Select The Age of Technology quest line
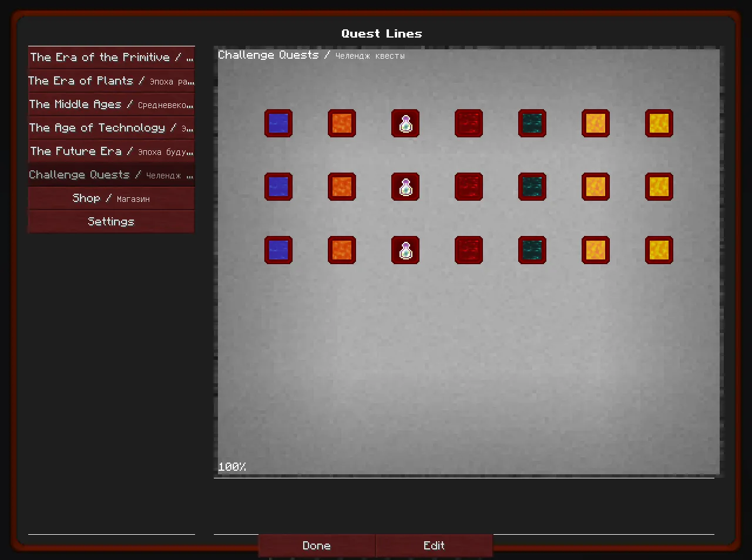 point(112,128)
